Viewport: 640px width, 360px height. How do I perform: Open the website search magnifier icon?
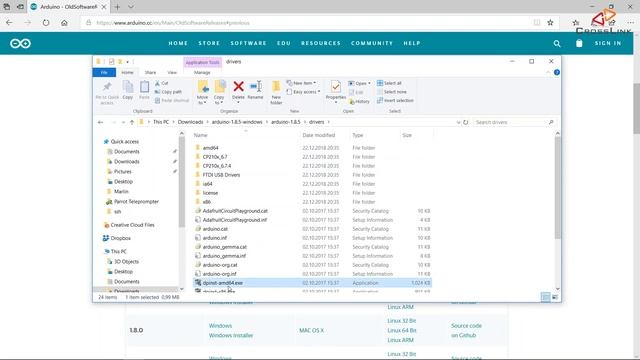coord(557,43)
